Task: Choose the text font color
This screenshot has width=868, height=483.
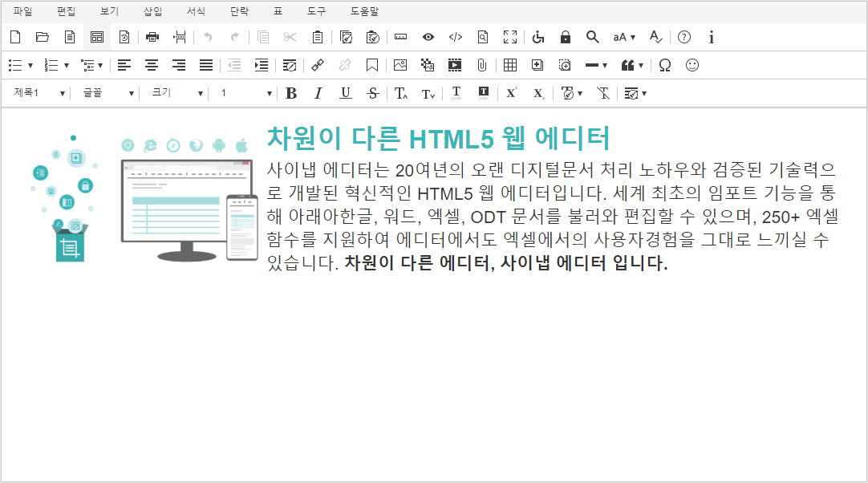Action: click(456, 93)
